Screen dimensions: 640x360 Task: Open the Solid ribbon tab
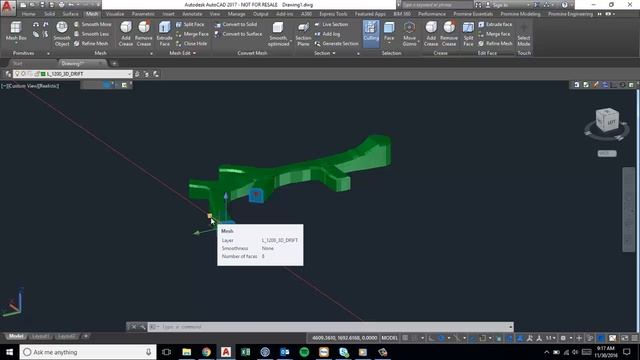49,14
